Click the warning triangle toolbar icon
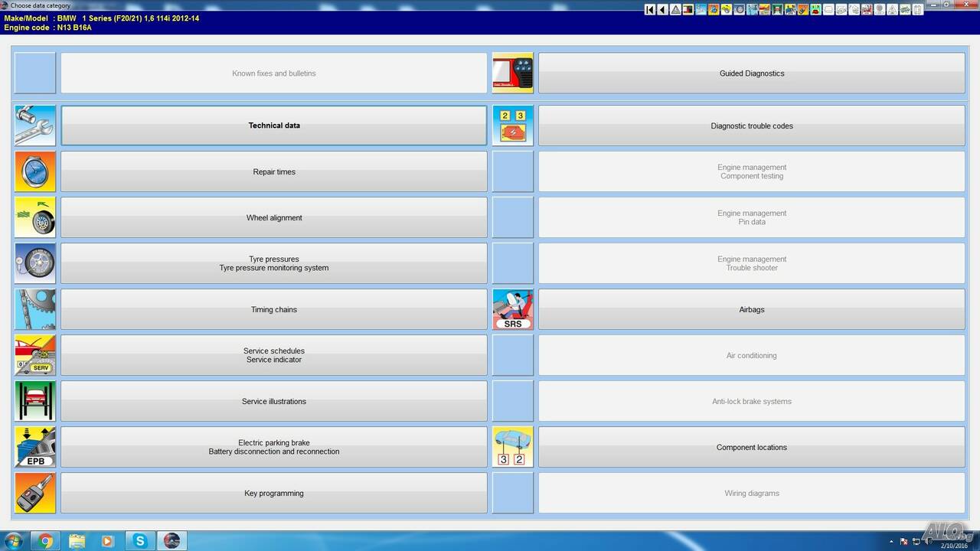980x551 pixels. (675, 10)
